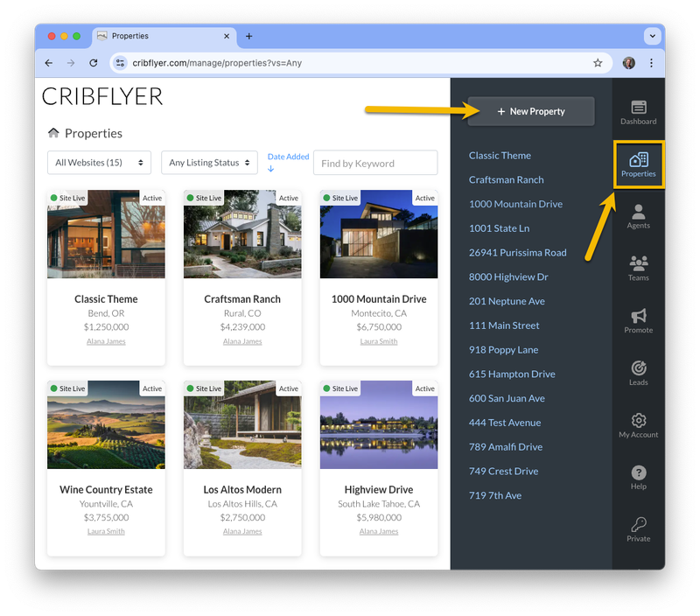Viewport: 700px width, 616px height.
Task: Click agent Laura Smith under Wine Country Estate
Action: 106,532
